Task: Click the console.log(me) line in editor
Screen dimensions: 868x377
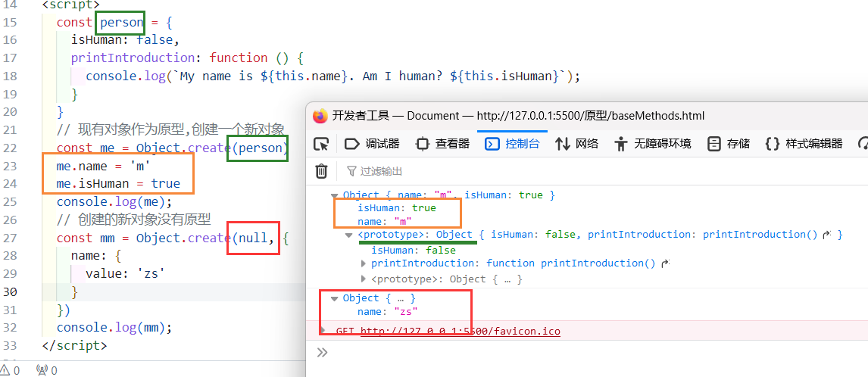Action: [x=114, y=201]
